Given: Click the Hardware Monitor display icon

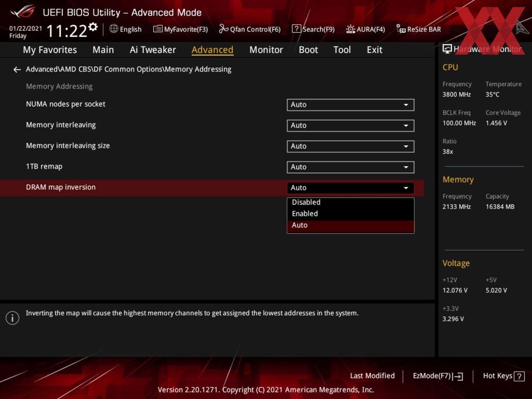Looking at the screenshot, I should point(447,49).
